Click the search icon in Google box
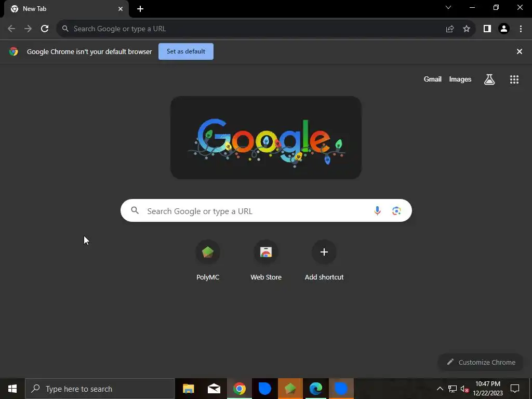 [135, 211]
